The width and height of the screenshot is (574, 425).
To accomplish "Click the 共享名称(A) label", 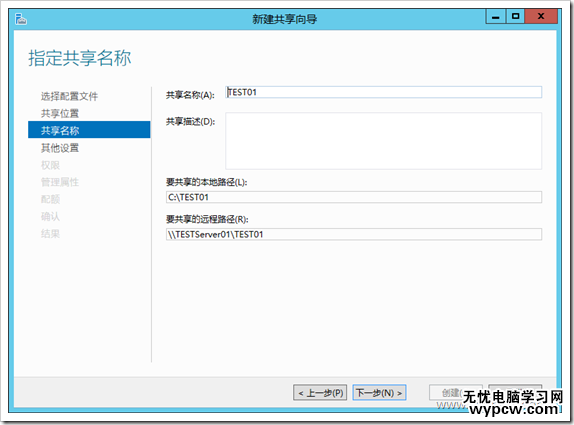I will tap(190, 95).
